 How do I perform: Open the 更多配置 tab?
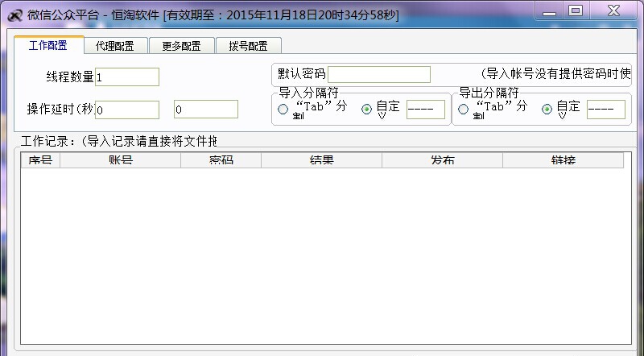(x=182, y=46)
